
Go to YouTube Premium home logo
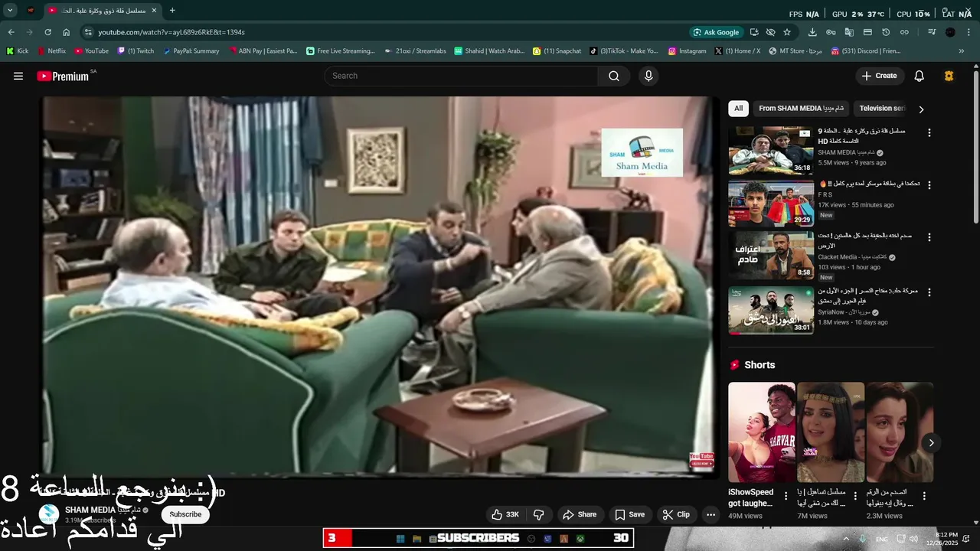[63, 76]
